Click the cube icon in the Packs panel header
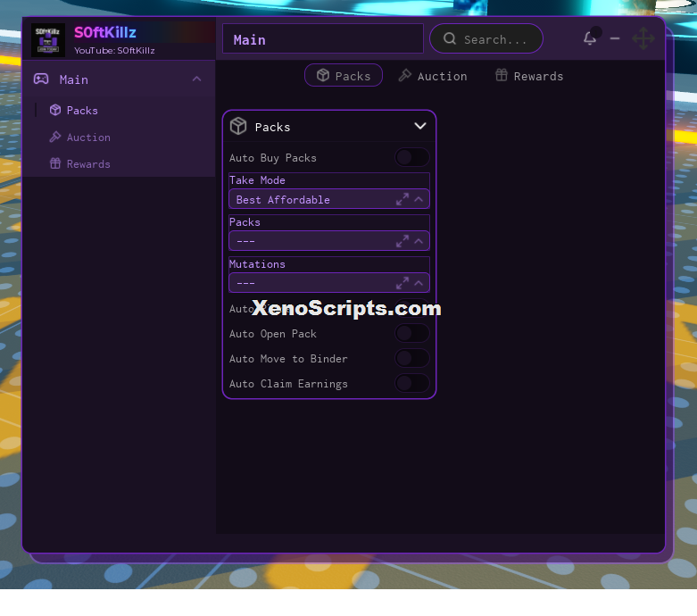The image size is (697, 616). (238, 126)
